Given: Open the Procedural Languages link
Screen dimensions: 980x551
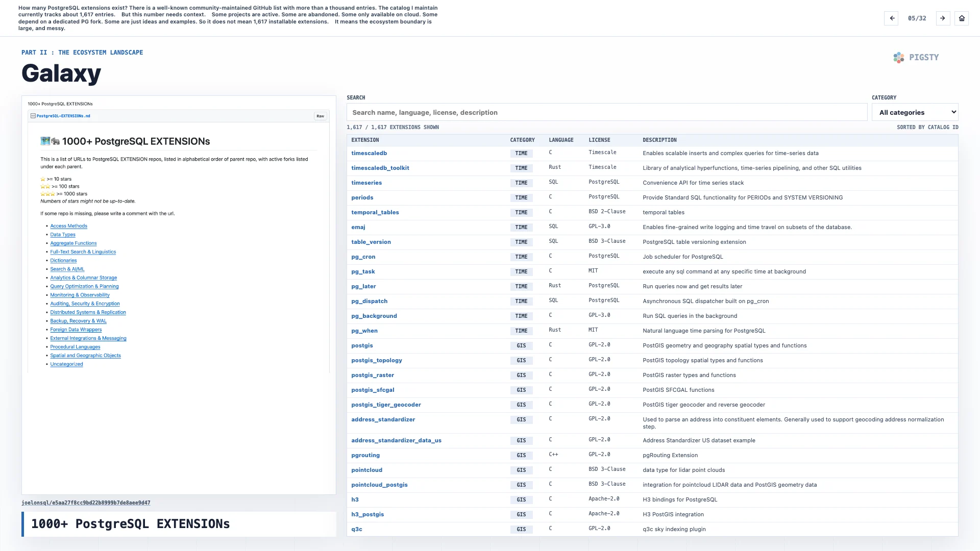Looking at the screenshot, I should [76, 347].
